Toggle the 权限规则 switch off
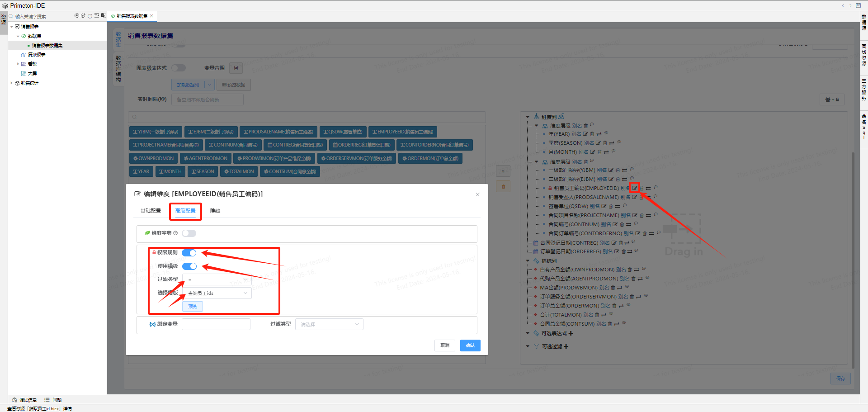The image size is (868, 412). pos(189,253)
